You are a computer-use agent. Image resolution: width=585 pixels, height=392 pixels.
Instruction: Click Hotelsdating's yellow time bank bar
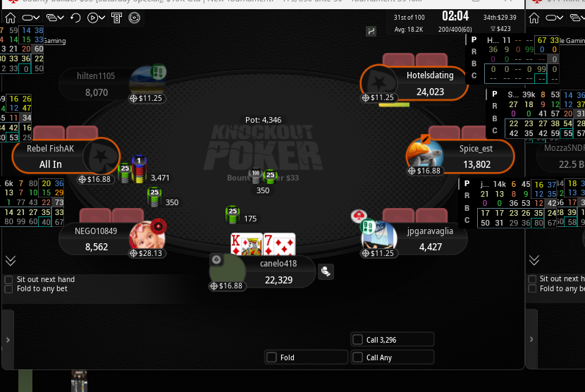point(394,105)
